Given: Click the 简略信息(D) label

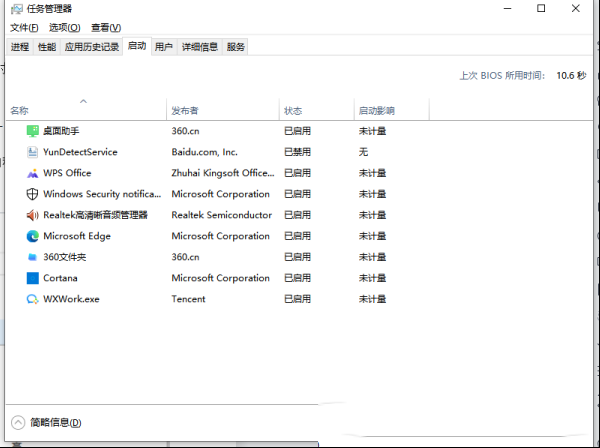Looking at the screenshot, I should [x=56, y=423].
